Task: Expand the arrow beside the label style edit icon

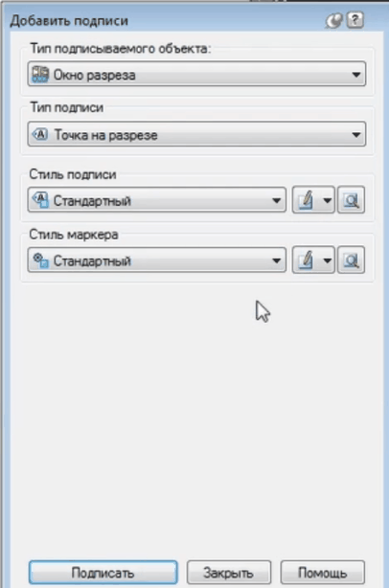Action: [x=327, y=200]
